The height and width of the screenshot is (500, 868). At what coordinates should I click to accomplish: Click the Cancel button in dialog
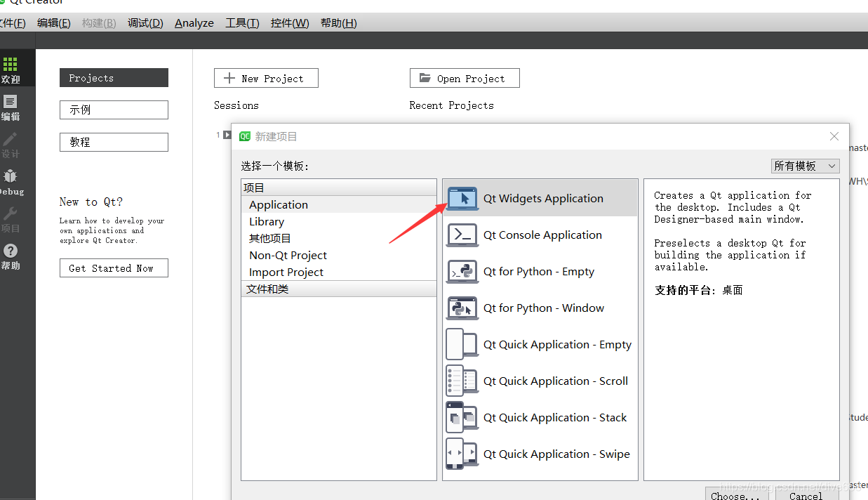(807, 495)
